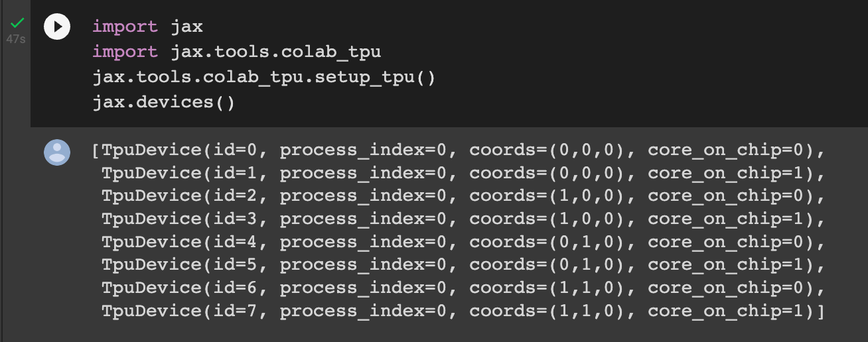
Task: Click the green execution success checkmark
Action: (17, 24)
